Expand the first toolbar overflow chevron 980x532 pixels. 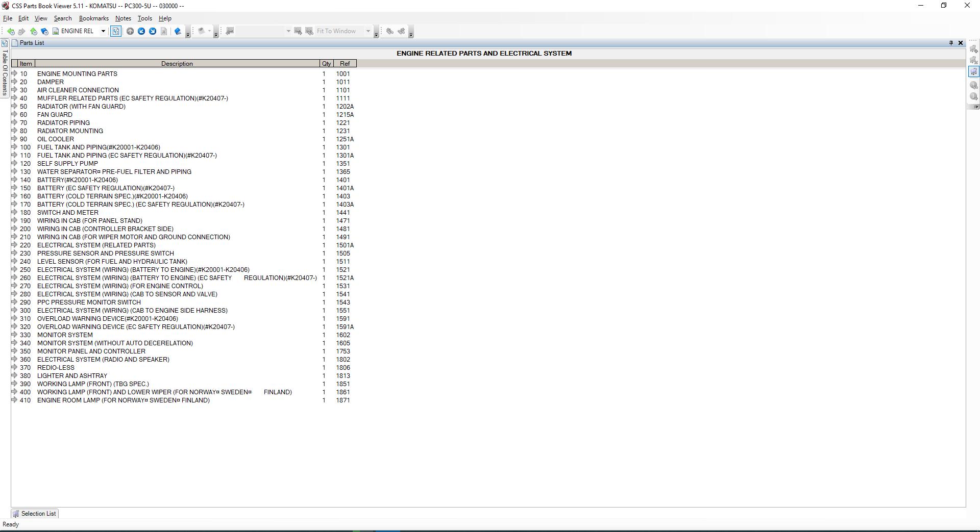point(188,33)
